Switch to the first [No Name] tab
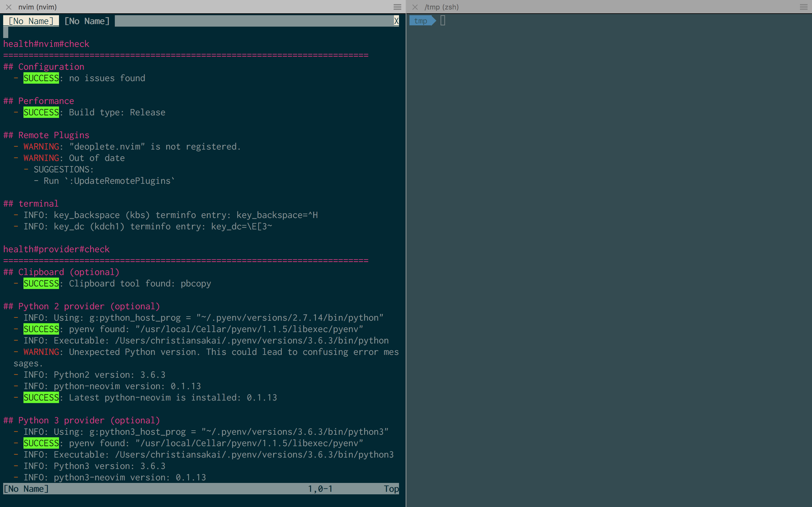 31,21
